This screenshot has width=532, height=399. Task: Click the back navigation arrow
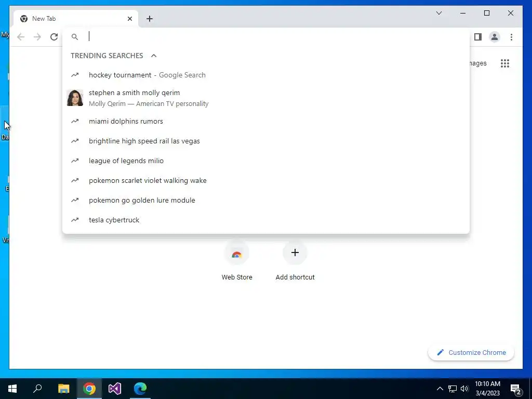click(21, 37)
